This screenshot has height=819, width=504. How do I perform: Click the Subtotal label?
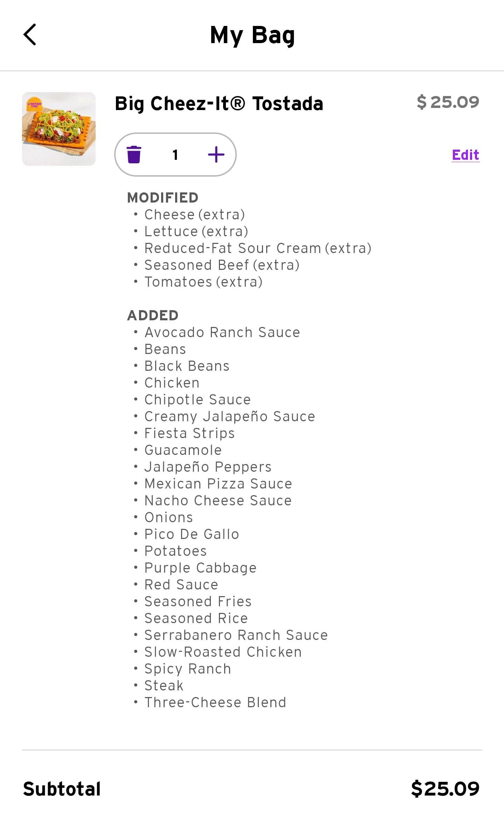pos(62,789)
